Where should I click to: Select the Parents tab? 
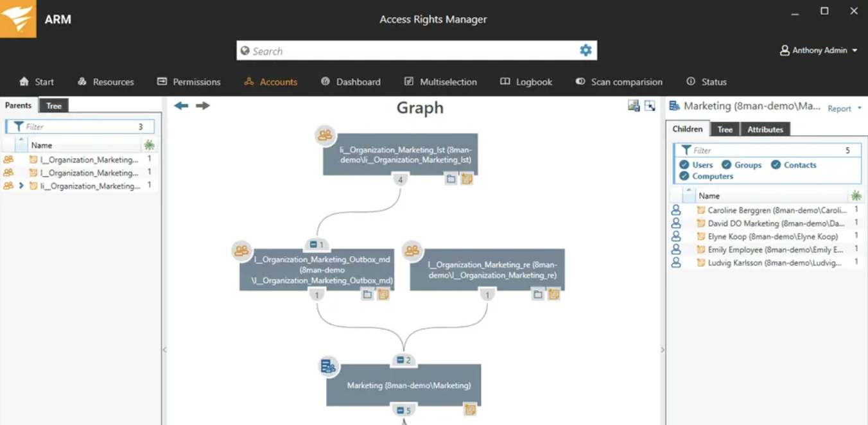(19, 105)
